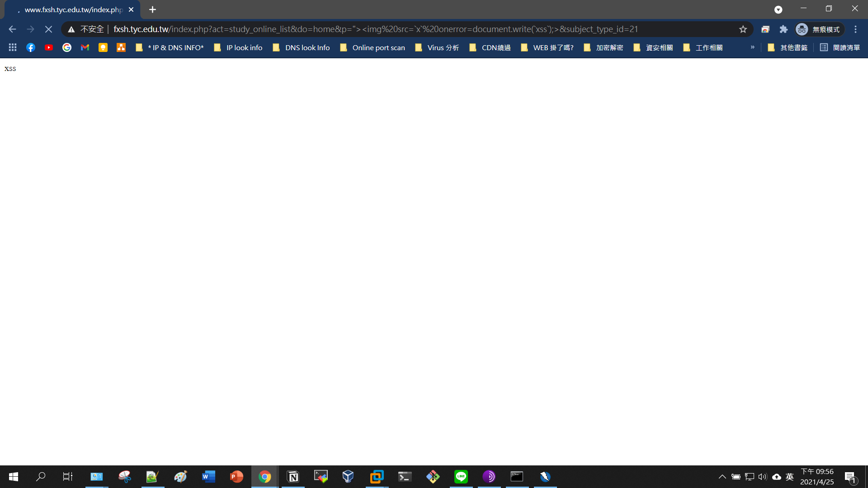The image size is (868, 488).
Task: Open the Gmail bookmark
Action: [x=85, y=47]
